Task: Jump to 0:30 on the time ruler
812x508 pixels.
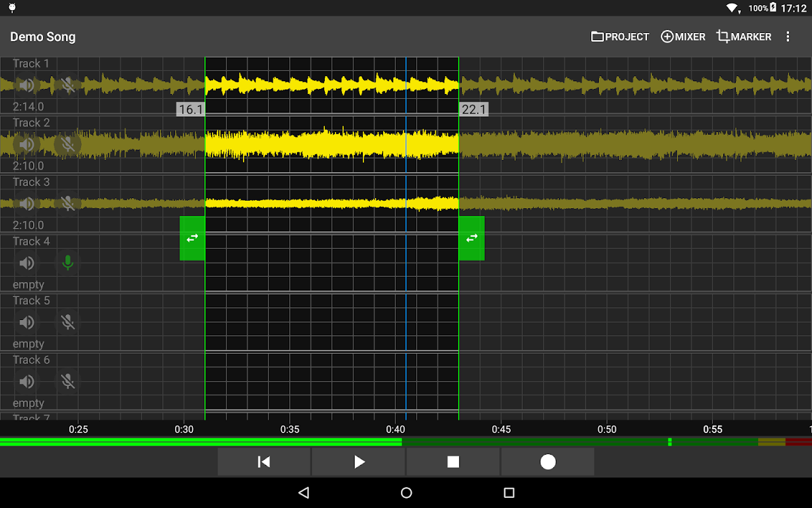Action: click(184, 429)
